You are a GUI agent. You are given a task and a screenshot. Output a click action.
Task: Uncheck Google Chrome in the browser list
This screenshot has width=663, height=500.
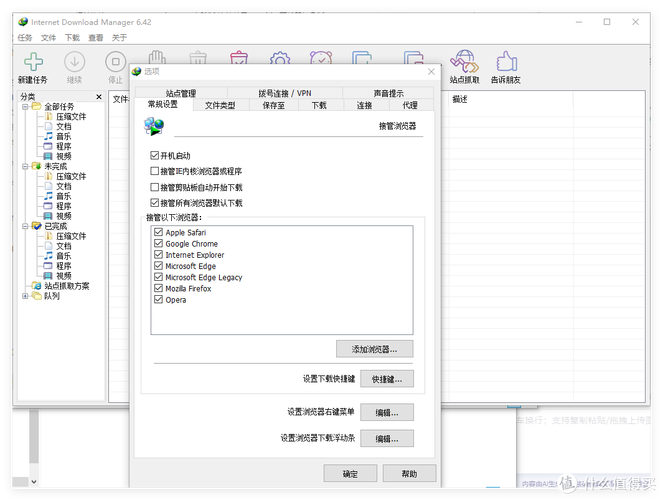159,244
